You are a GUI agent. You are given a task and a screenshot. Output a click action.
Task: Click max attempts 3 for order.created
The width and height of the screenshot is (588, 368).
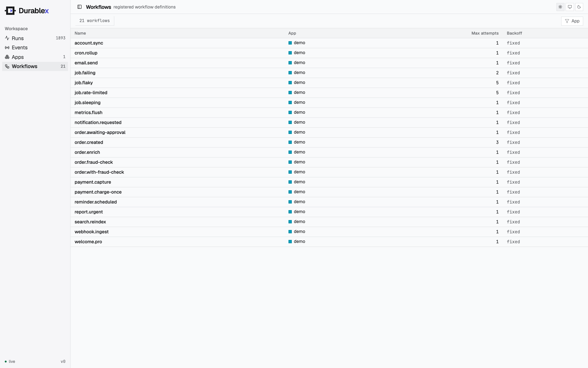pos(497,142)
